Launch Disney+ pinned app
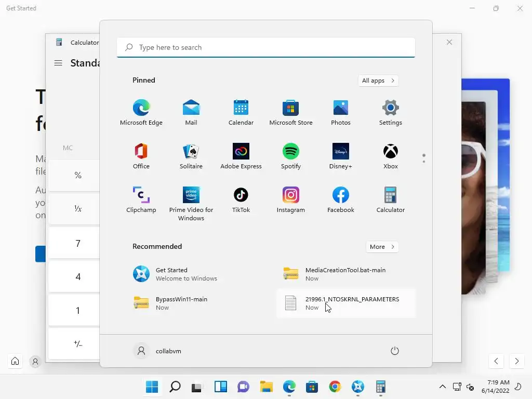The height and width of the screenshot is (399, 532). (341, 156)
